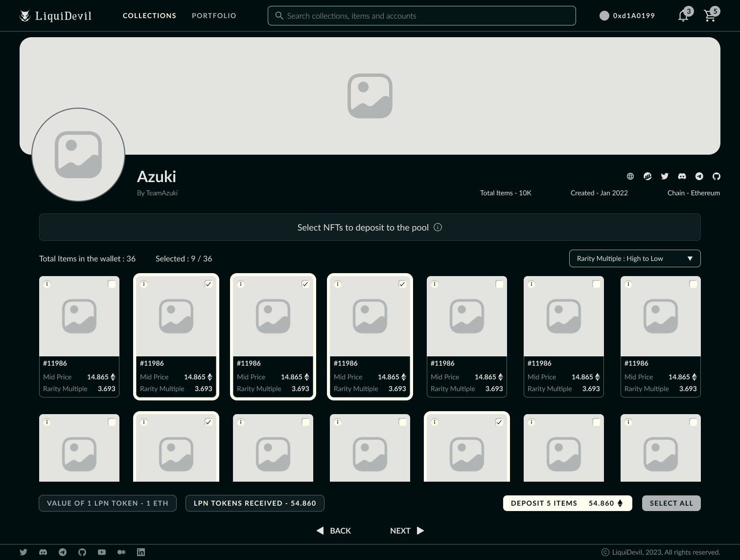Click the info icon beside the deposit instruction

438,227
